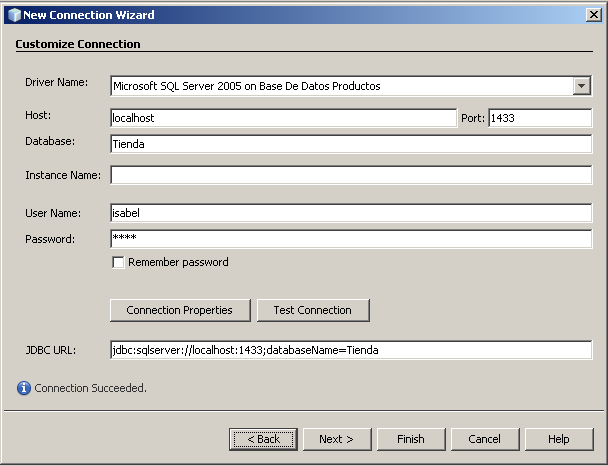Click the New Connection Wizard cube icon

pyautogui.click(x=14, y=15)
